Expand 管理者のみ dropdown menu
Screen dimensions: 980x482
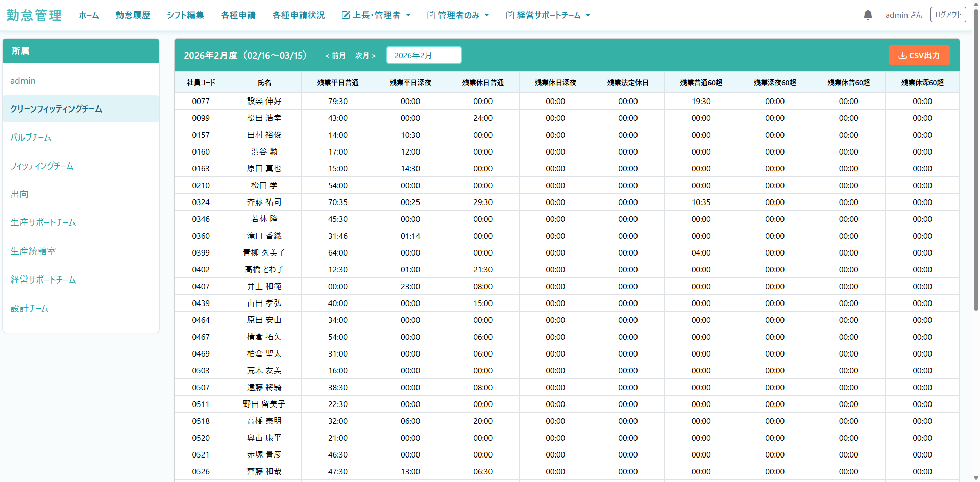pos(458,15)
